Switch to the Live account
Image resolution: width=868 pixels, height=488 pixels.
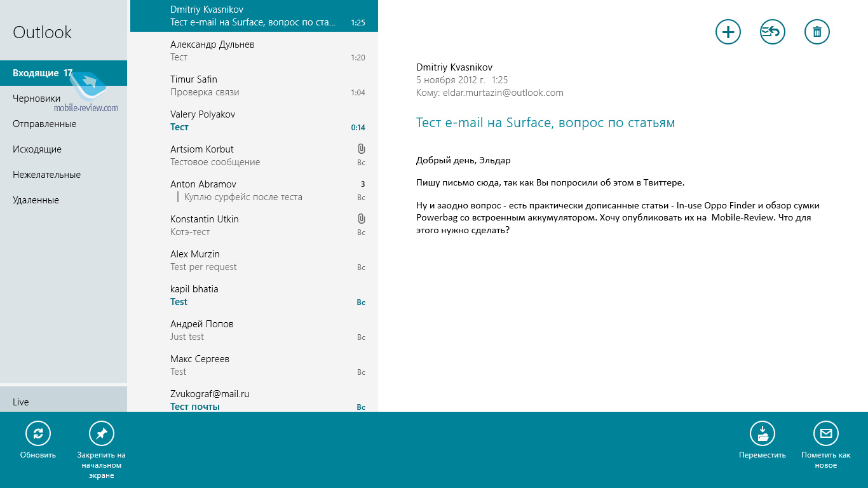(x=64, y=400)
